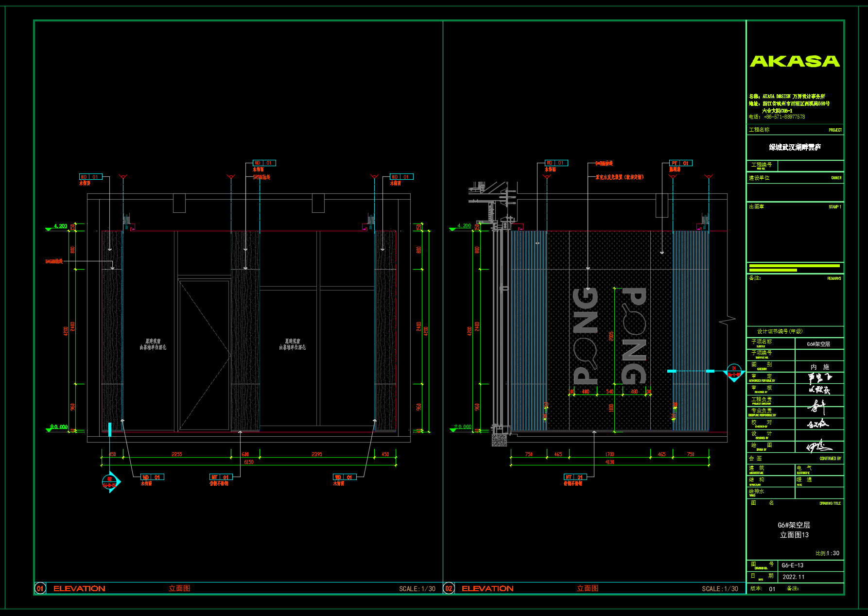868x616 pixels.
Task: Click the ±0.000 level marker of the left elevation
Action: [57, 428]
